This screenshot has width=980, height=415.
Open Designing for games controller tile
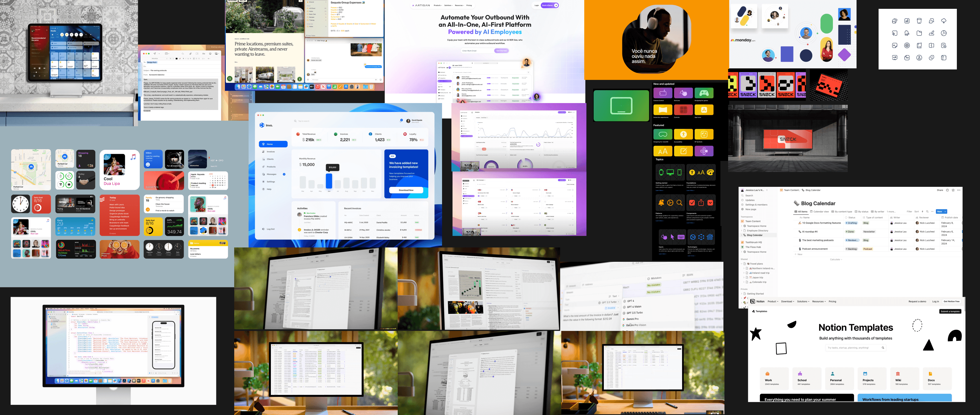pos(704,93)
